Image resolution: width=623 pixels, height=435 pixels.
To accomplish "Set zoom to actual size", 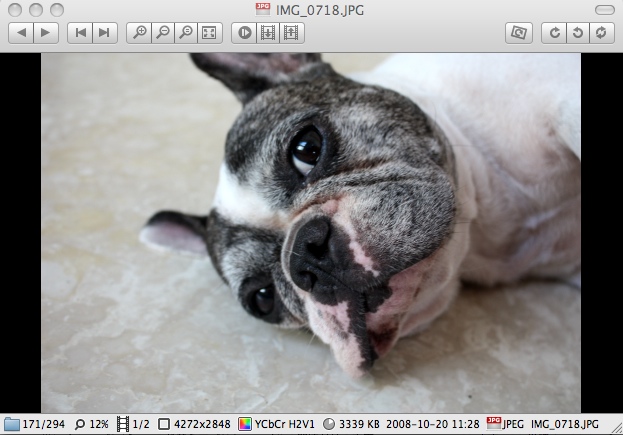I will tap(186, 33).
